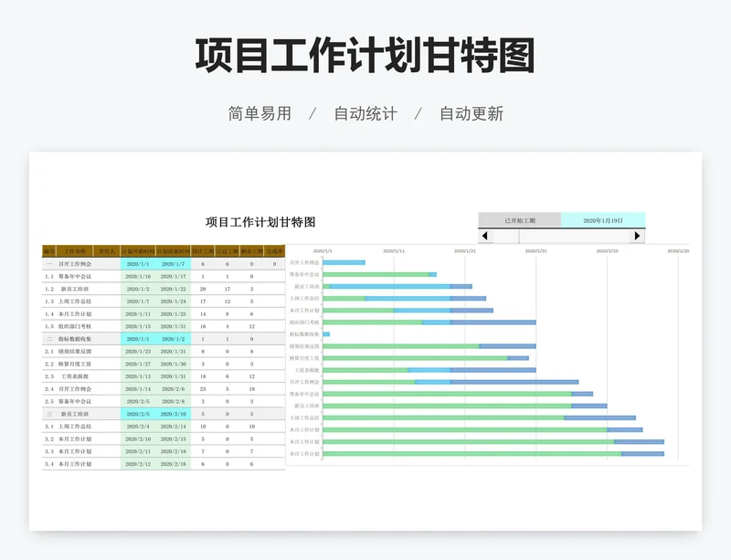Select the 计划开始时间 column header
The height and width of the screenshot is (560, 731).
(x=138, y=251)
